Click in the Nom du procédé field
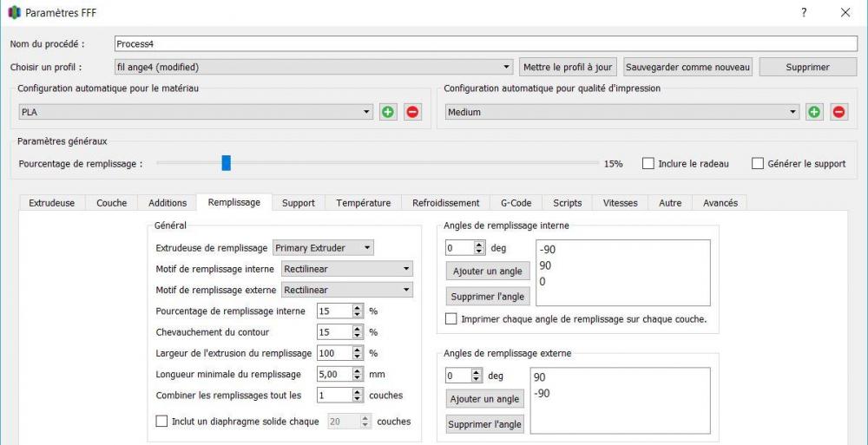 tap(485, 44)
